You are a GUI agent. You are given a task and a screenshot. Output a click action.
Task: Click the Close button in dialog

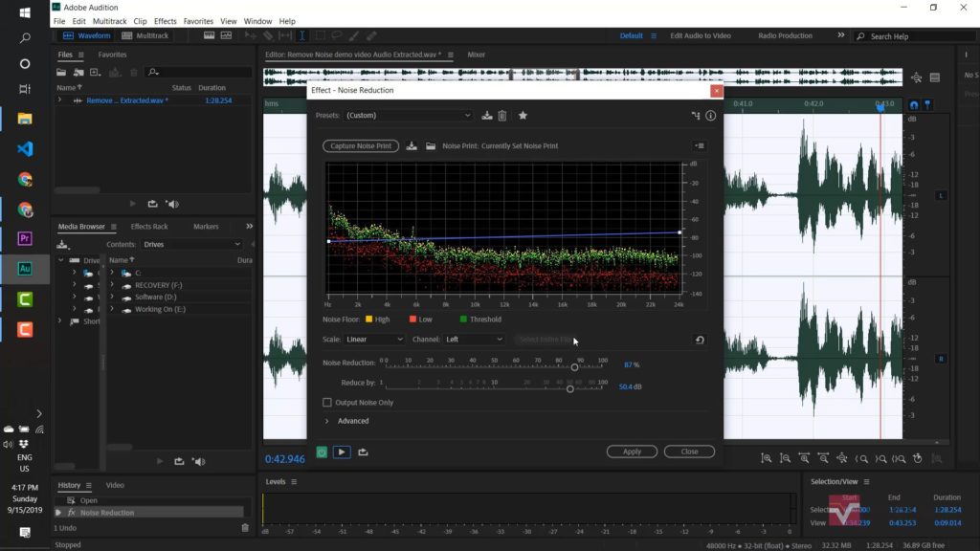[x=689, y=452]
